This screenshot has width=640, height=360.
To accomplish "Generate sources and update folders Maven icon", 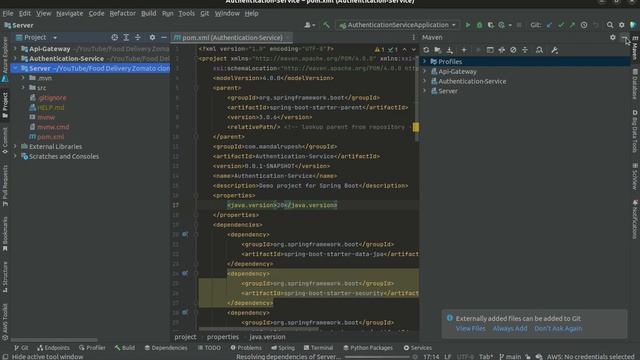I will click(438, 50).
